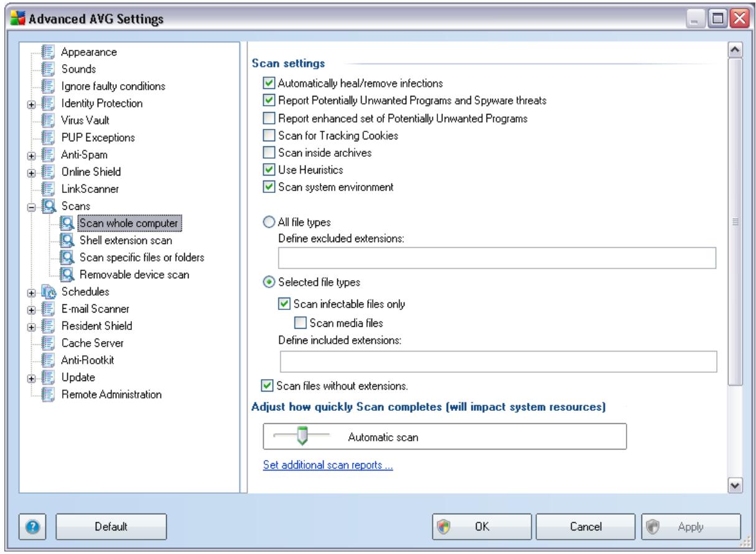Screen dimensions: 756x554
Task: Open the Virus Vault settings
Action: tap(84, 120)
